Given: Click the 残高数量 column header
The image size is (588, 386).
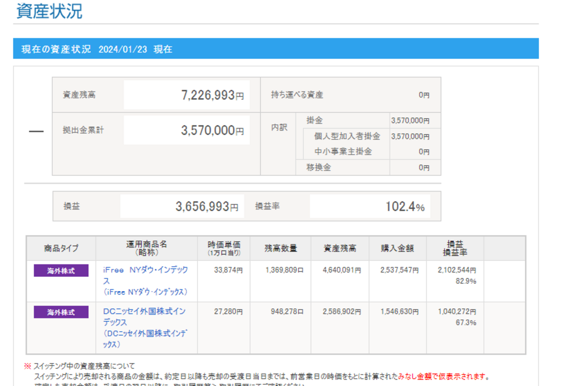Looking at the screenshot, I should [x=281, y=248].
